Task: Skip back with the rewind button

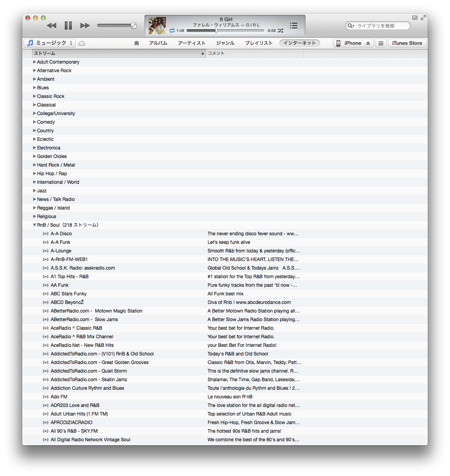Action: [52, 26]
